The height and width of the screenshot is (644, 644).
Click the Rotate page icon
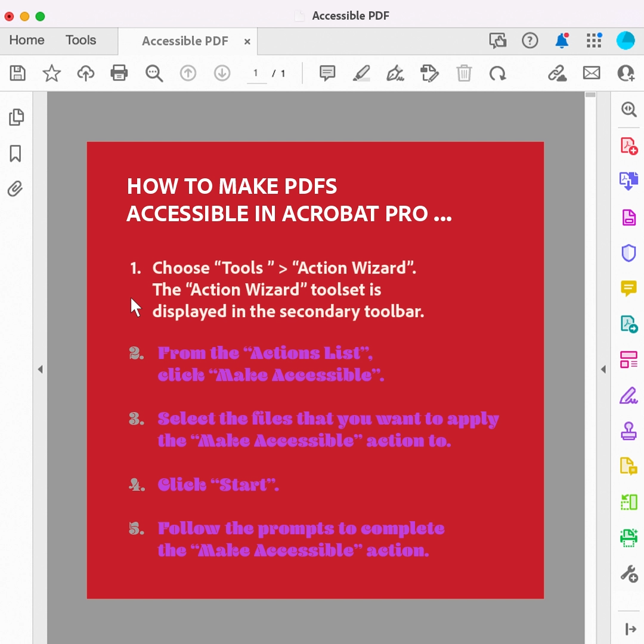tap(497, 73)
